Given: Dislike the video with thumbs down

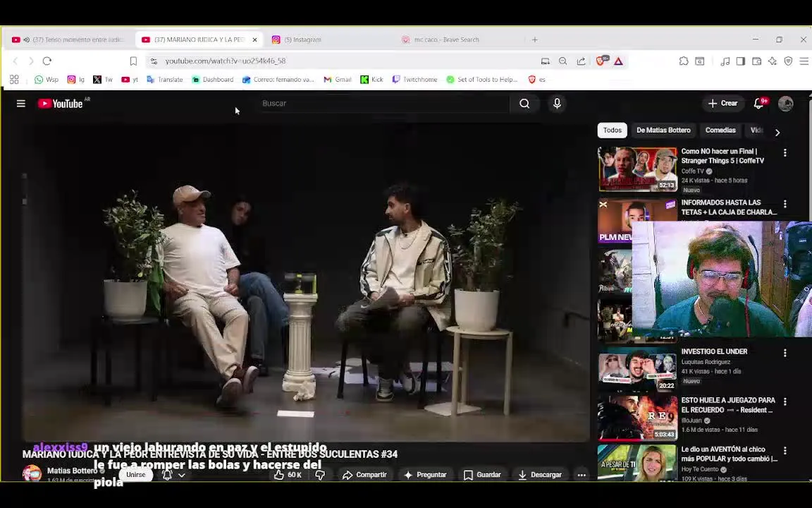Looking at the screenshot, I should click(320, 475).
